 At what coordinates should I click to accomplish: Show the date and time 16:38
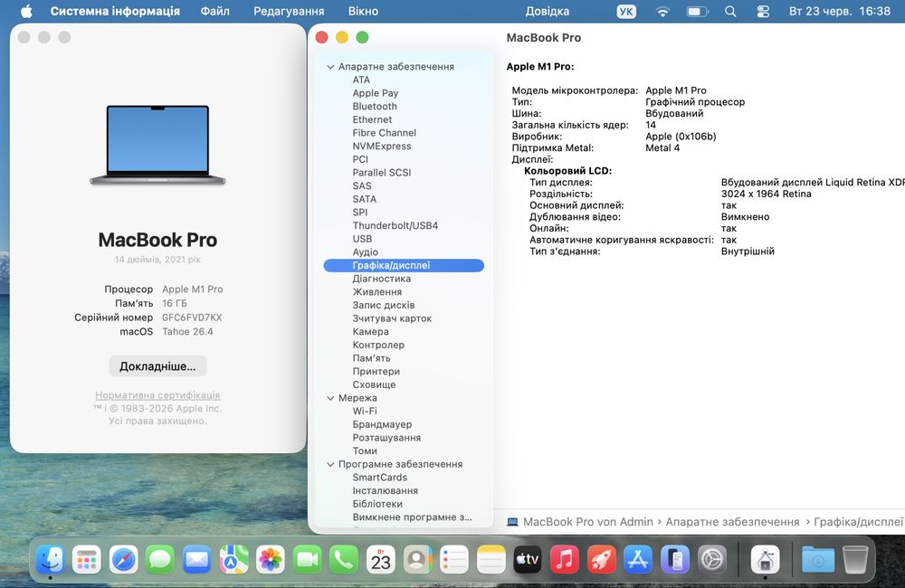tap(840, 11)
